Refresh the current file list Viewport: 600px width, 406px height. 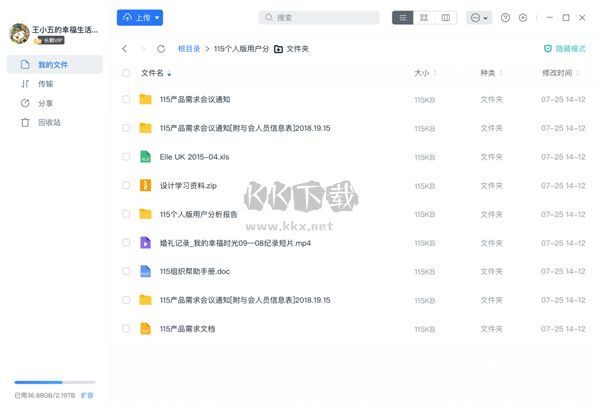tap(161, 49)
